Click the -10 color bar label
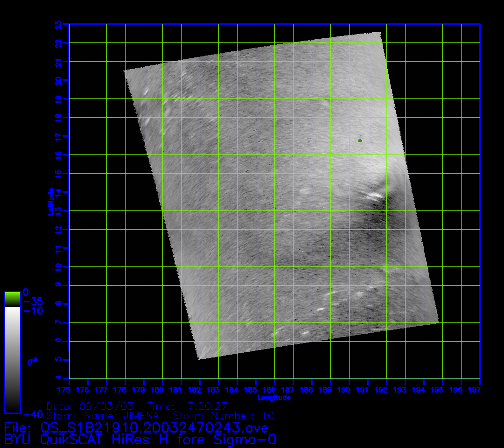 click(33, 311)
